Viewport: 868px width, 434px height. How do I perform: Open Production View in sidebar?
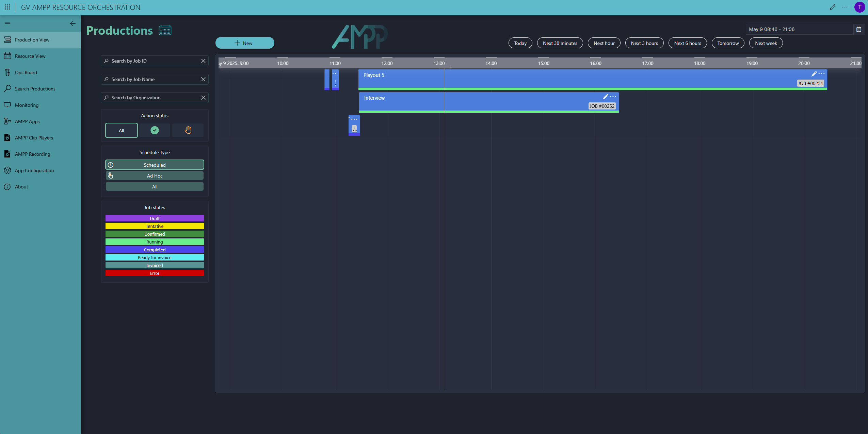(41, 40)
